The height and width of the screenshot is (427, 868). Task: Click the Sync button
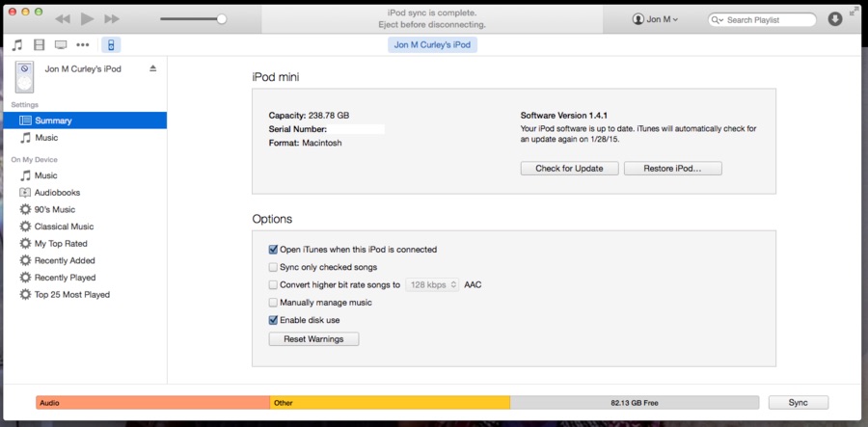(799, 403)
